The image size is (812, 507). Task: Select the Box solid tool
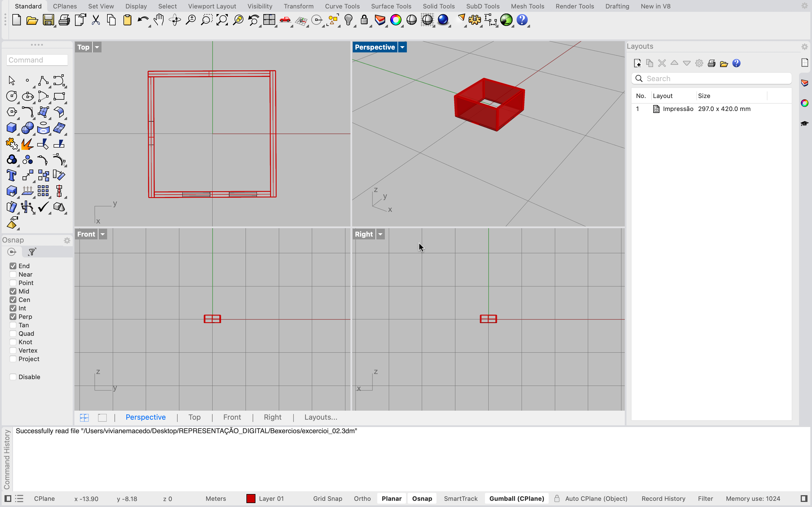11,128
